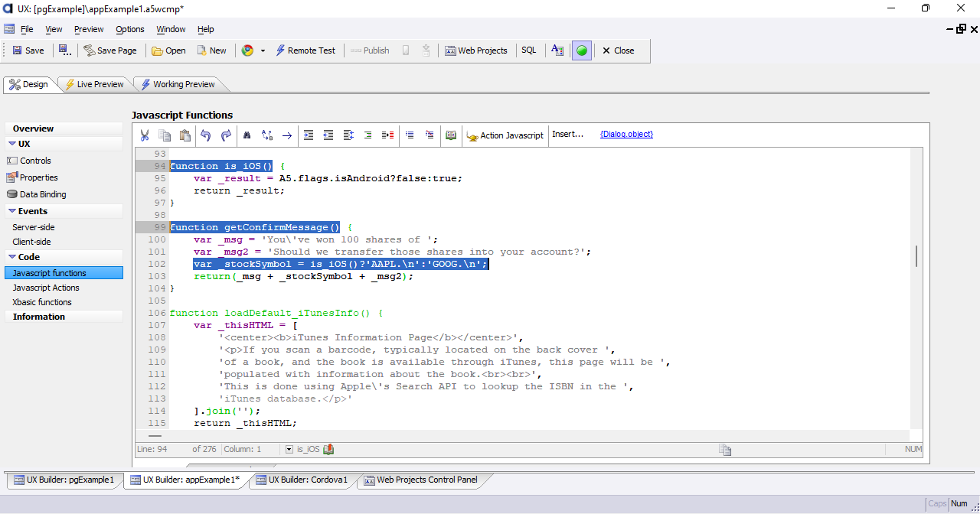Open the Help menu
The image size is (980, 514).
click(x=206, y=29)
